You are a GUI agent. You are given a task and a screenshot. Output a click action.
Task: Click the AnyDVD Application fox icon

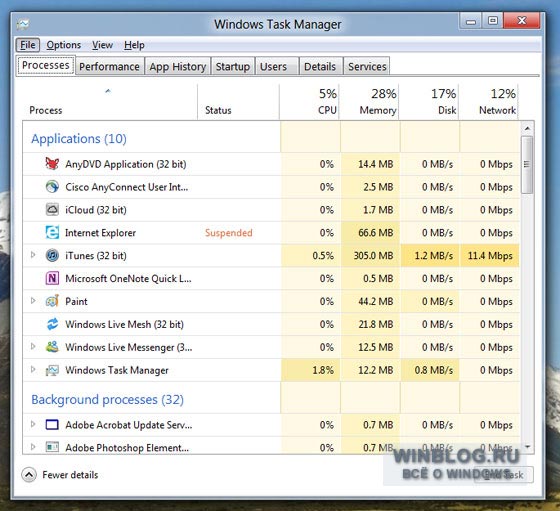click(x=52, y=164)
